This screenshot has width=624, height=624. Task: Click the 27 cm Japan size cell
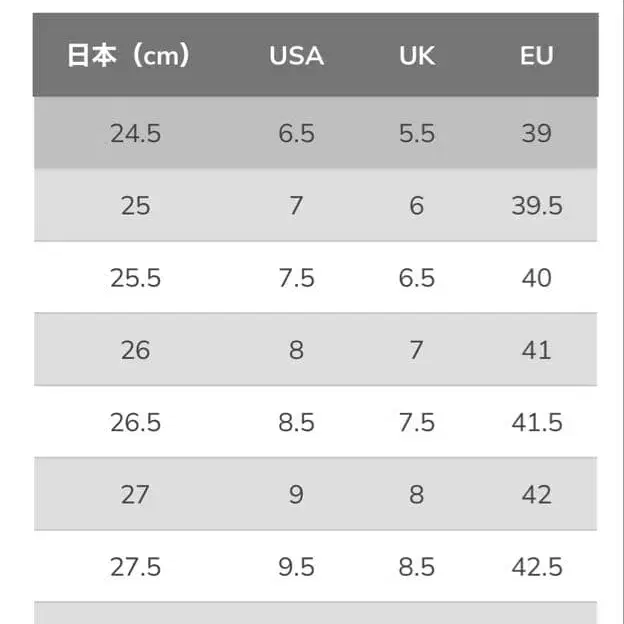coord(135,494)
